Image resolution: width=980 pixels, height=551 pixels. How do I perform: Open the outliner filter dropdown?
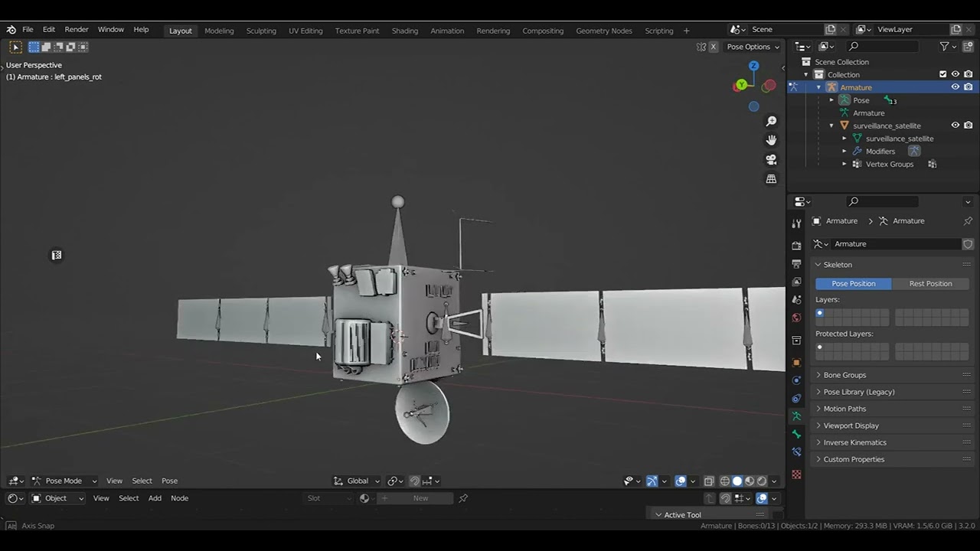coord(948,47)
